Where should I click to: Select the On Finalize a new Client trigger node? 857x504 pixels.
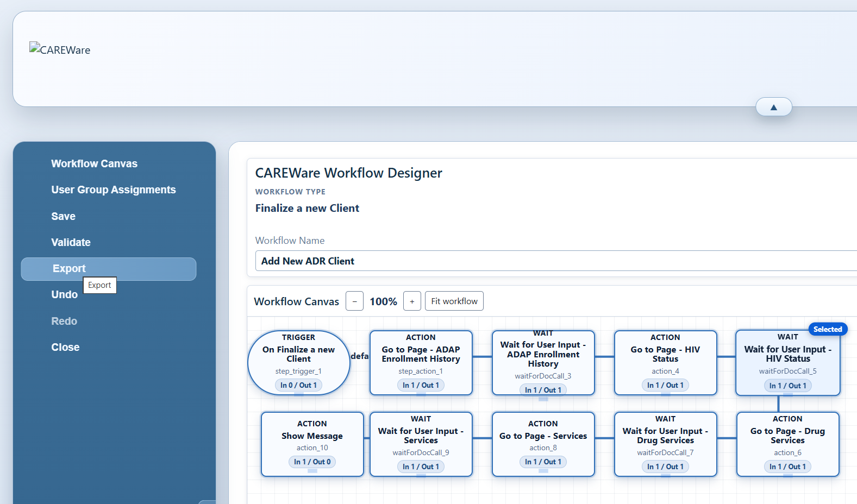(x=299, y=362)
